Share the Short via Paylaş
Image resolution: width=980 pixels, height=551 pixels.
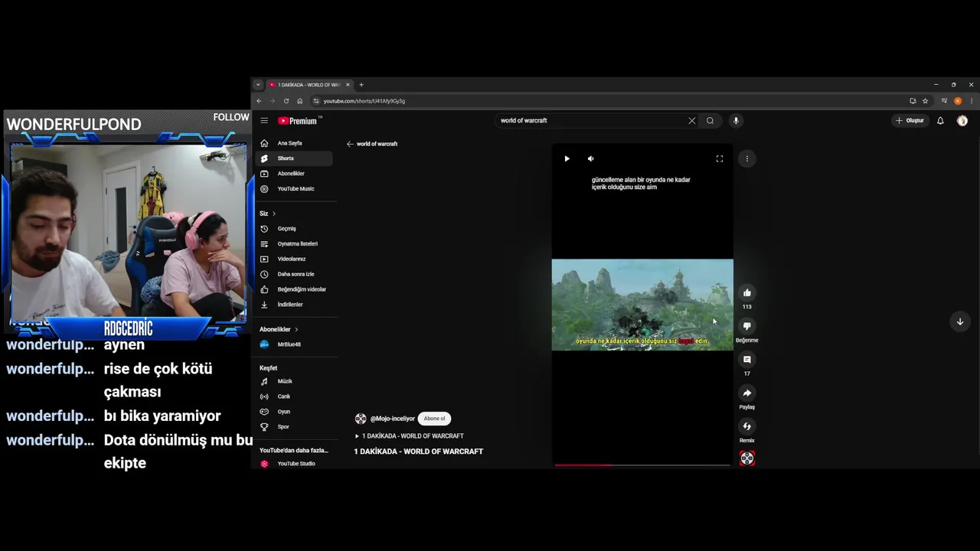click(x=746, y=393)
